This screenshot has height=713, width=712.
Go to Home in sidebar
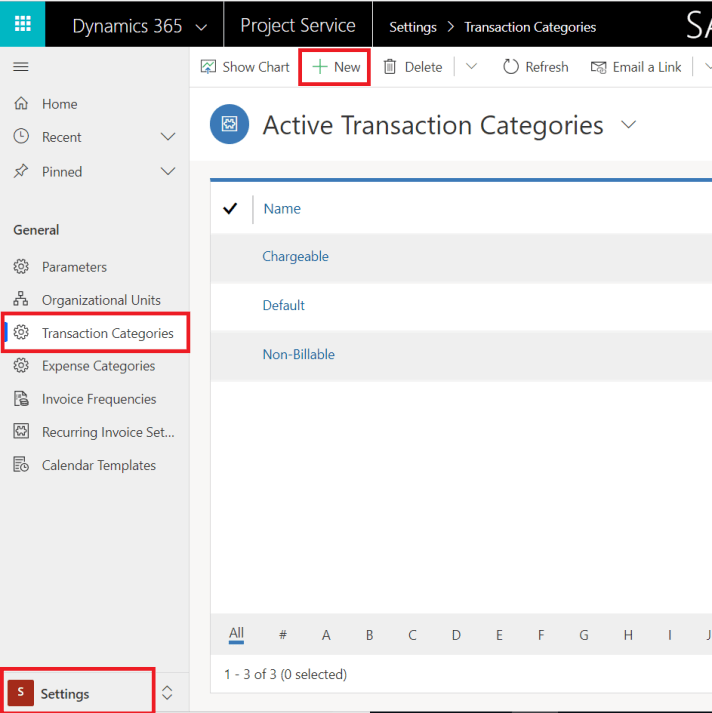point(59,104)
